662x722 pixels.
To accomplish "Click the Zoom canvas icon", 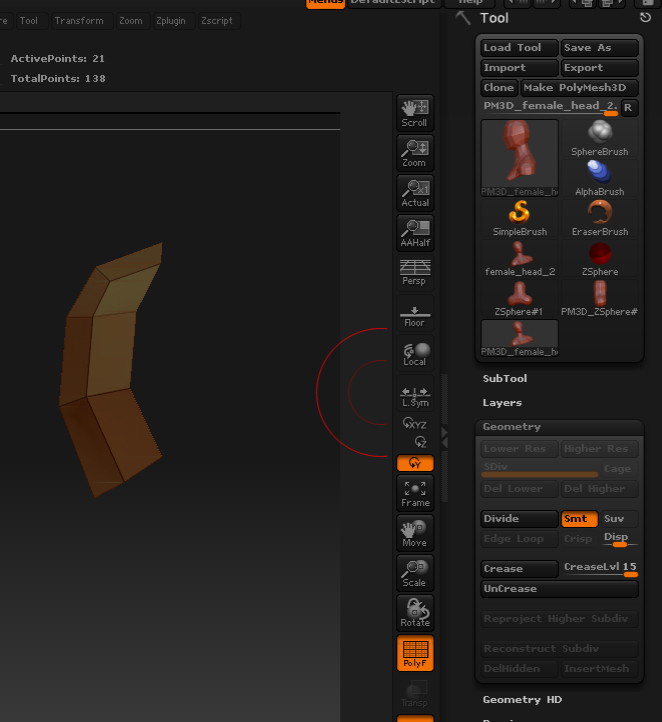I will click(415, 153).
